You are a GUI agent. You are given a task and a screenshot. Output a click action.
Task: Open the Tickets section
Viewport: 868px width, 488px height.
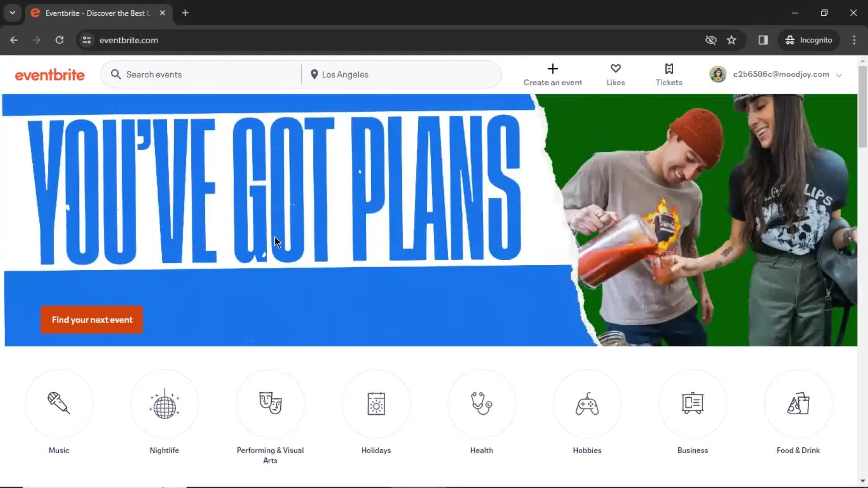click(x=669, y=74)
